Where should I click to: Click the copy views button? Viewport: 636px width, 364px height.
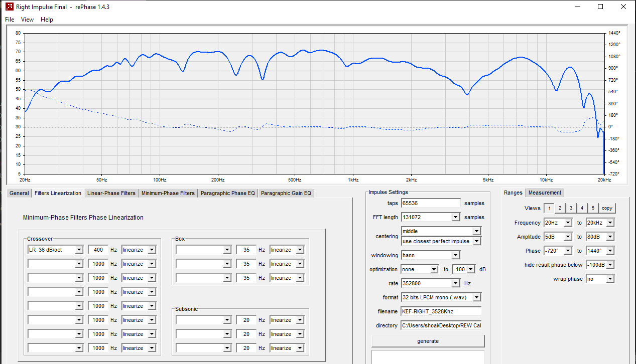click(x=607, y=208)
